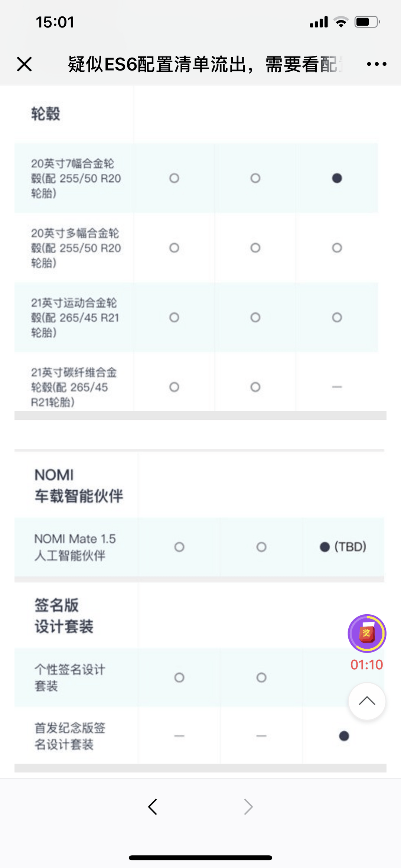Tap the article title 疑似ES6配置清单流出

point(157,64)
